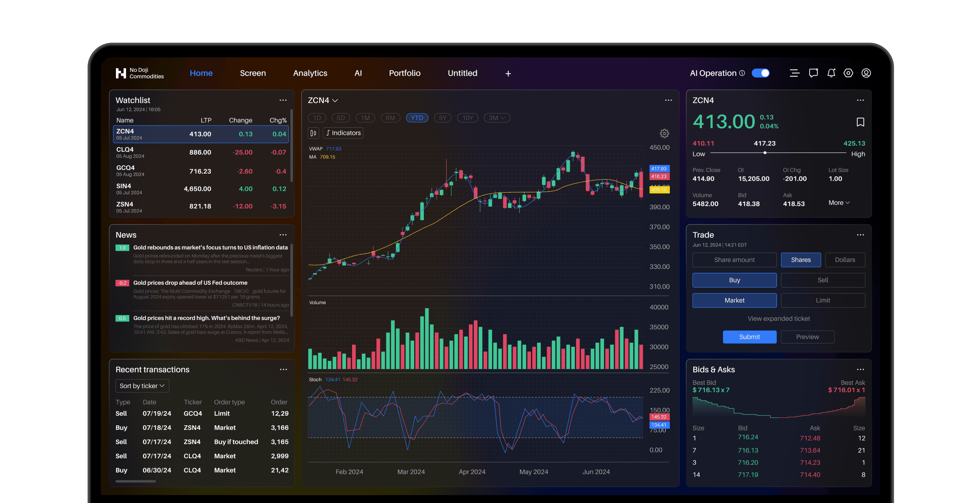Go to the Home tab
Screen dimensions: 980x503
pos(201,73)
